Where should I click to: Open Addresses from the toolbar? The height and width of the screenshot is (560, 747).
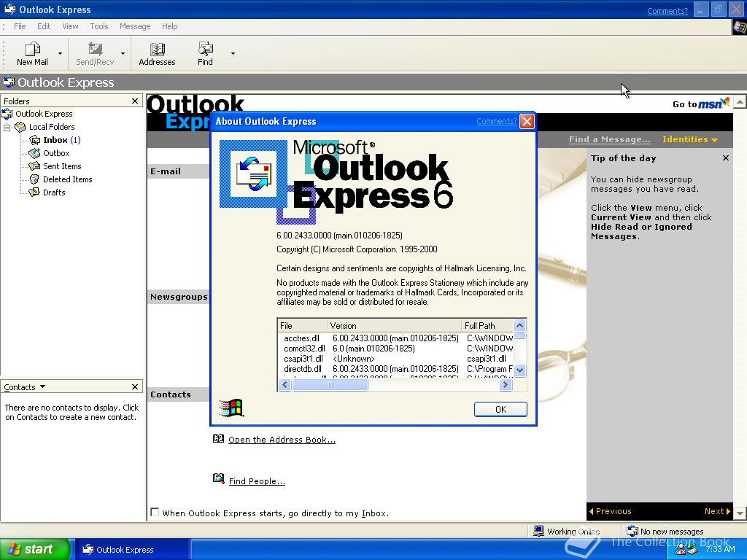pos(157,53)
